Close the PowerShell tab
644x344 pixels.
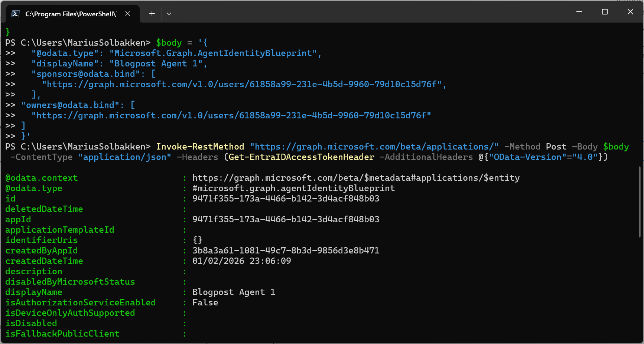(x=127, y=14)
